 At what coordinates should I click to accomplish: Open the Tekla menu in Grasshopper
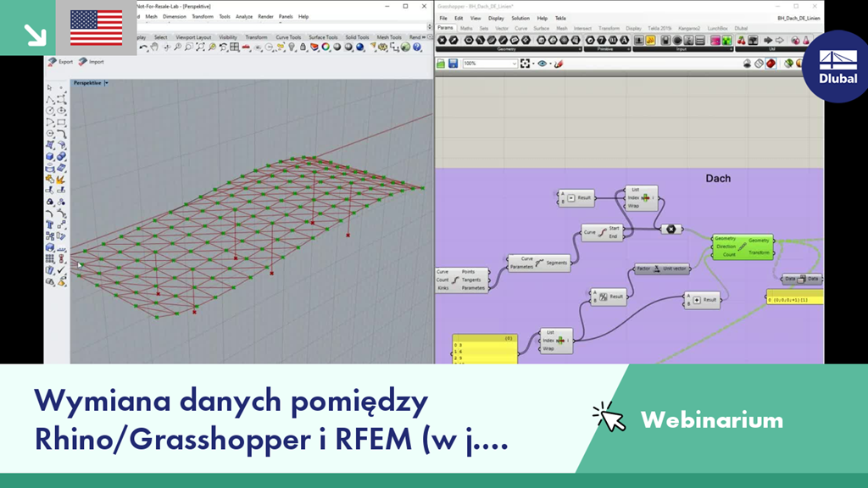click(560, 19)
